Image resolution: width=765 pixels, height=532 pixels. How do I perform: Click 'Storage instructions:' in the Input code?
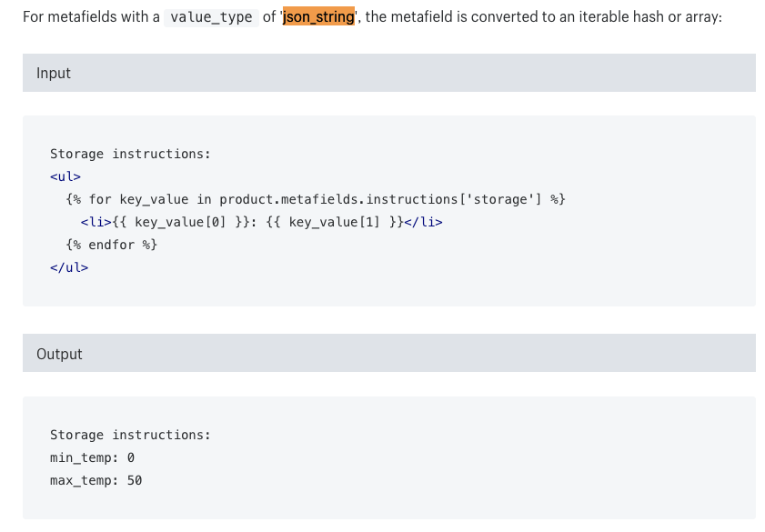pyautogui.click(x=130, y=154)
